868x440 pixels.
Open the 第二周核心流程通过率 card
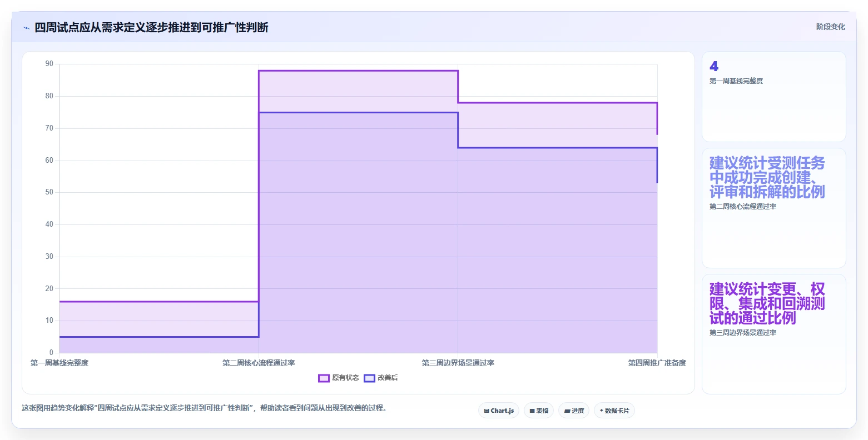click(773, 208)
